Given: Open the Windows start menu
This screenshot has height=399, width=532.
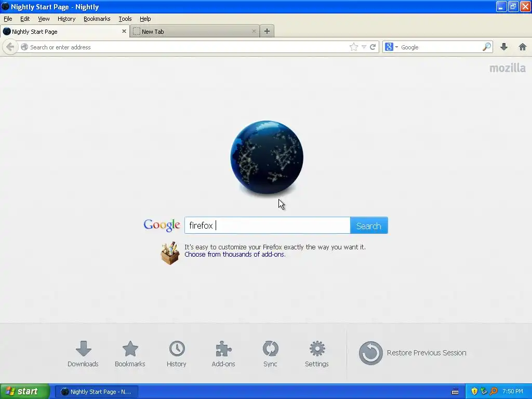Looking at the screenshot, I should click(x=25, y=391).
